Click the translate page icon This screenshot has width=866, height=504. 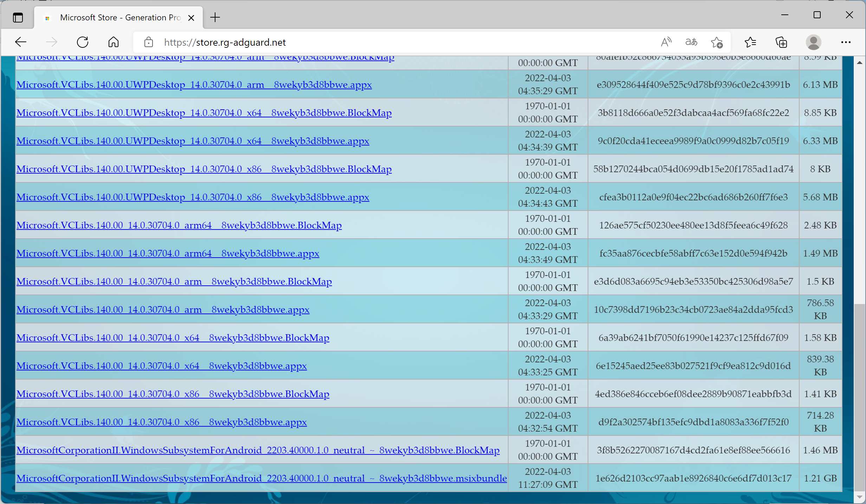tap(691, 42)
